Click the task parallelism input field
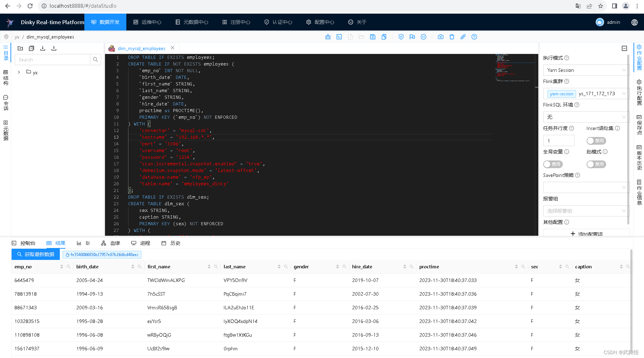 pyautogui.click(x=559, y=140)
